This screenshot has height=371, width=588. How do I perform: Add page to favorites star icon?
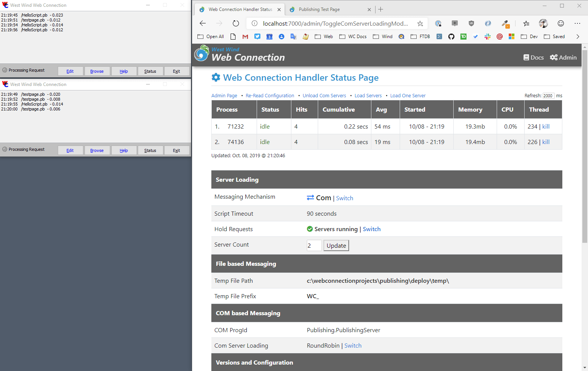[420, 23]
